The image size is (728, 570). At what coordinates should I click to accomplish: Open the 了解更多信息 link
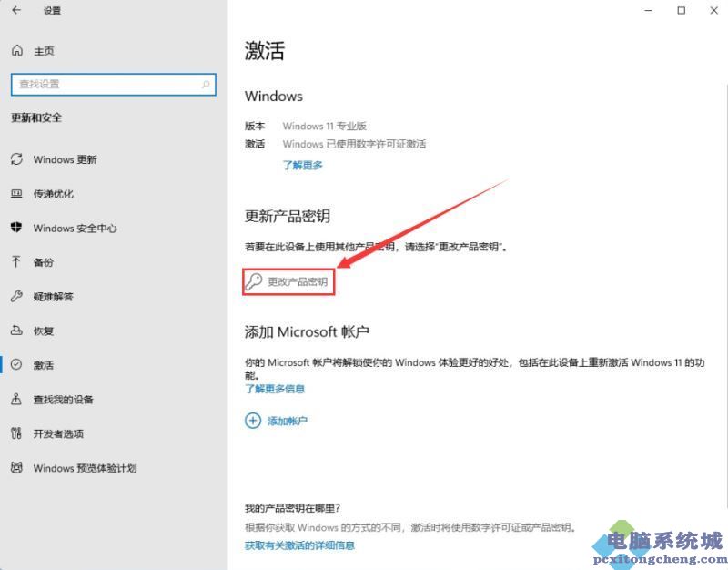click(275, 389)
